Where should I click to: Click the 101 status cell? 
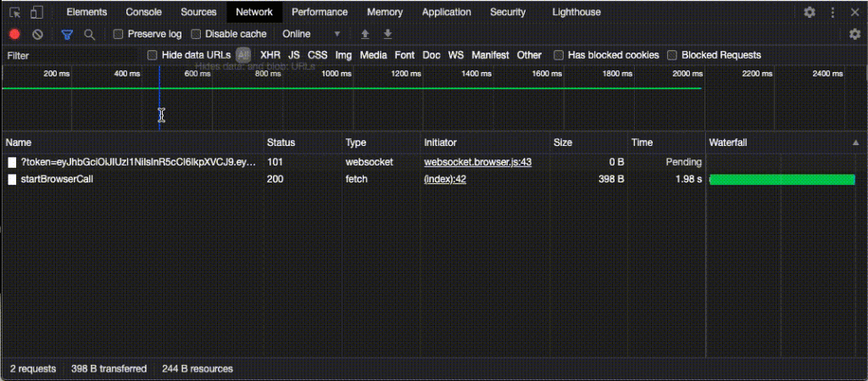pos(274,162)
